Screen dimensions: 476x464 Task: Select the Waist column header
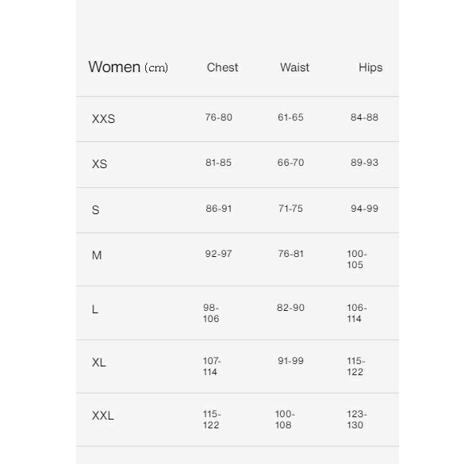point(294,67)
